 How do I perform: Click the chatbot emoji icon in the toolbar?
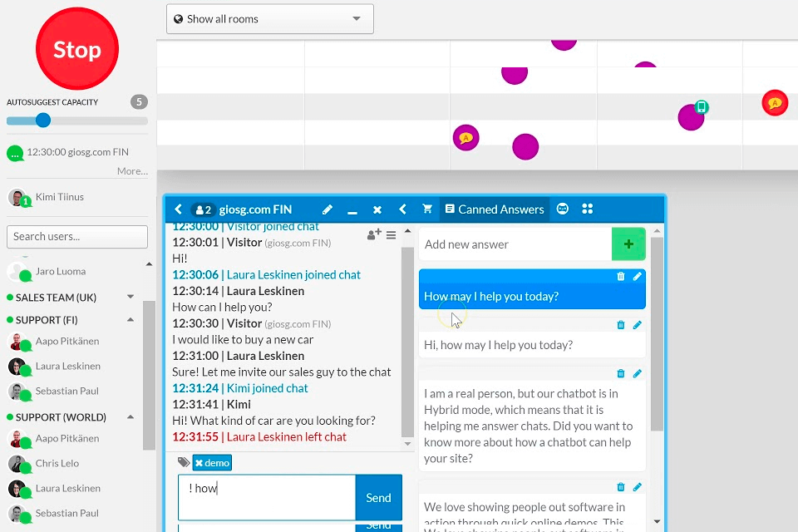(x=563, y=209)
